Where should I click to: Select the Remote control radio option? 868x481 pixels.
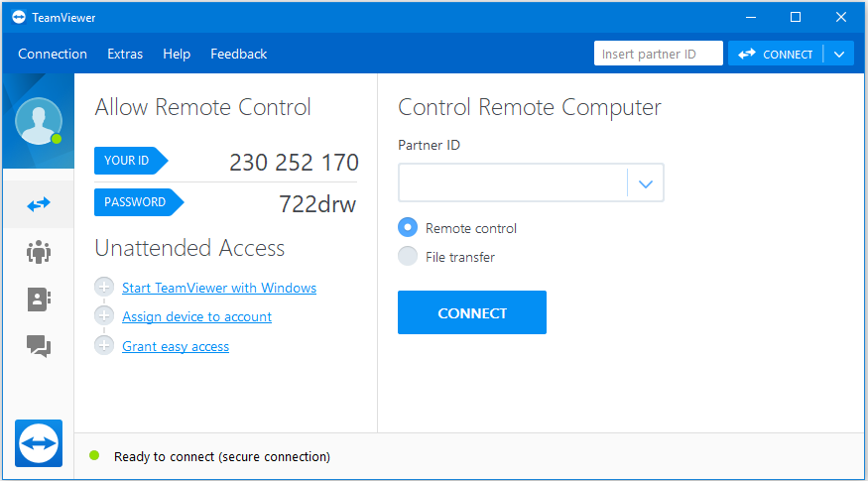pos(408,227)
